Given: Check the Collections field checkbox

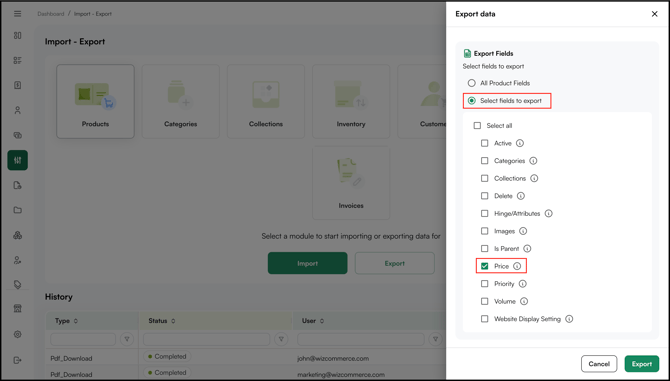Looking at the screenshot, I should pyautogui.click(x=485, y=178).
